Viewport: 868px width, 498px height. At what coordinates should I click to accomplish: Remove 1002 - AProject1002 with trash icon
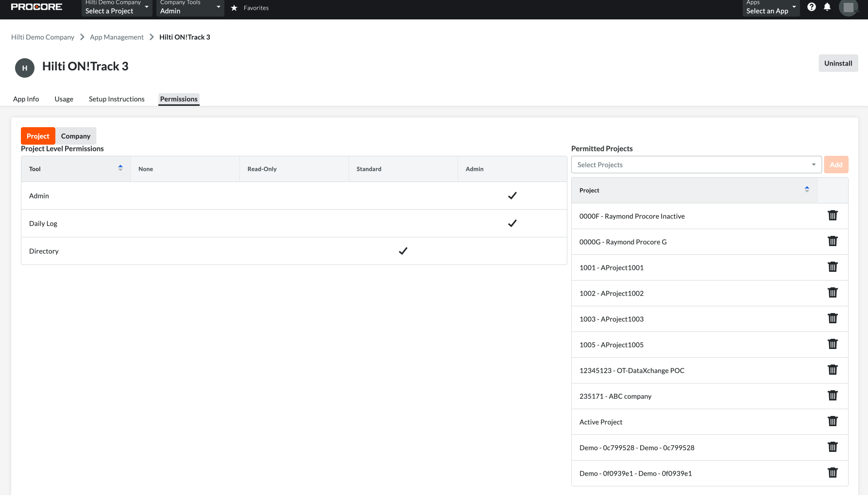pos(833,293)
